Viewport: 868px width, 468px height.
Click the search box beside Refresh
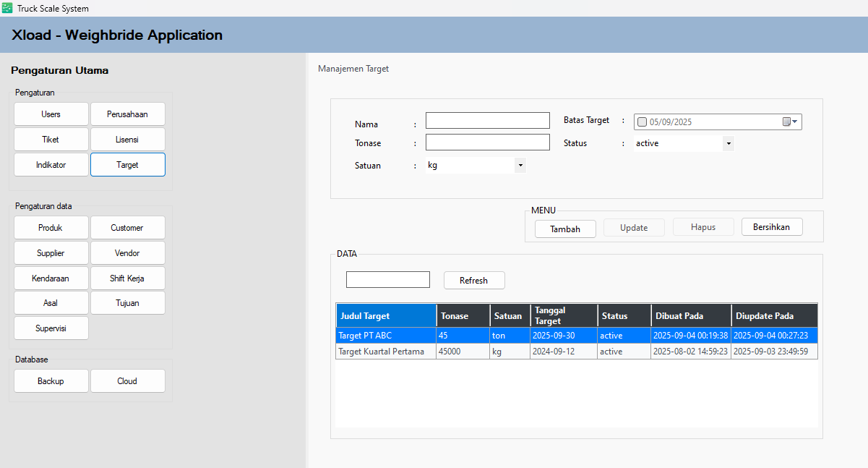click(387, 280)
